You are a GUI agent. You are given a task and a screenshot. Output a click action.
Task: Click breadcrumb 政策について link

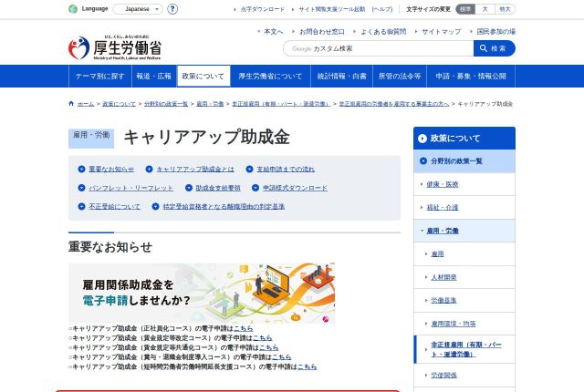click(119, 104)
